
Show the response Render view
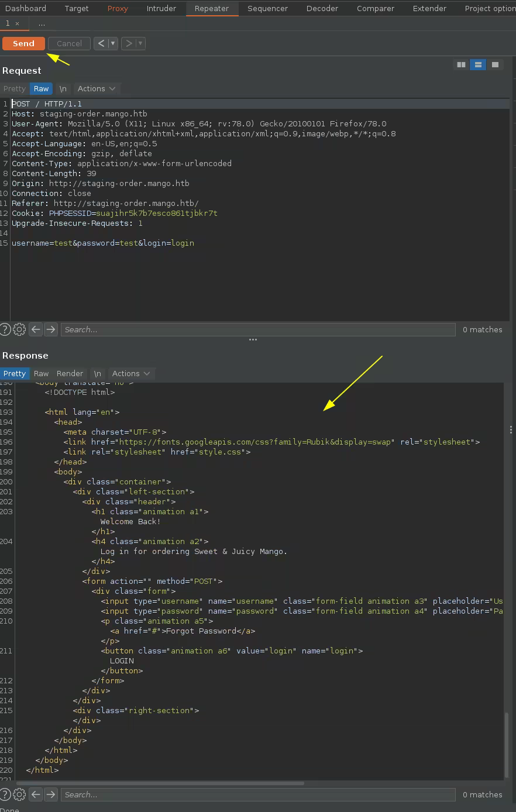point(70,374)
